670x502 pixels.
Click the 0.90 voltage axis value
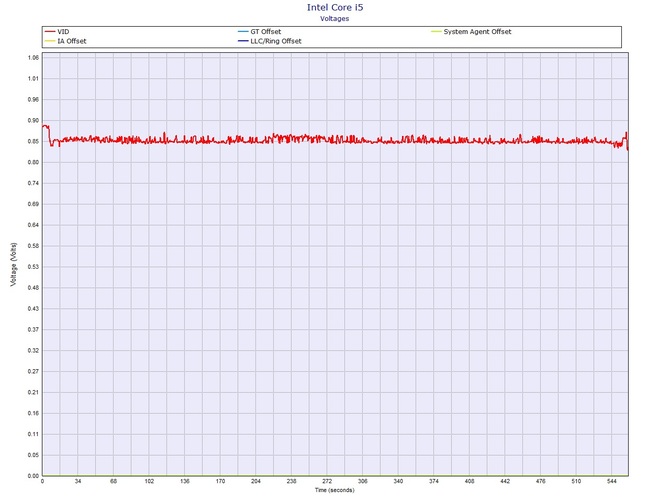click(x=33, y=120)
